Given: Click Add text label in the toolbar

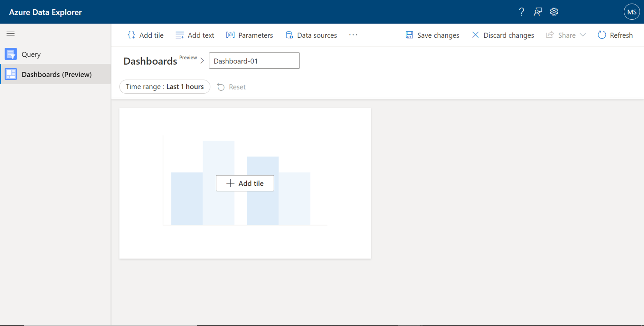Looking at the screenshot, I should tap(201, 35).
